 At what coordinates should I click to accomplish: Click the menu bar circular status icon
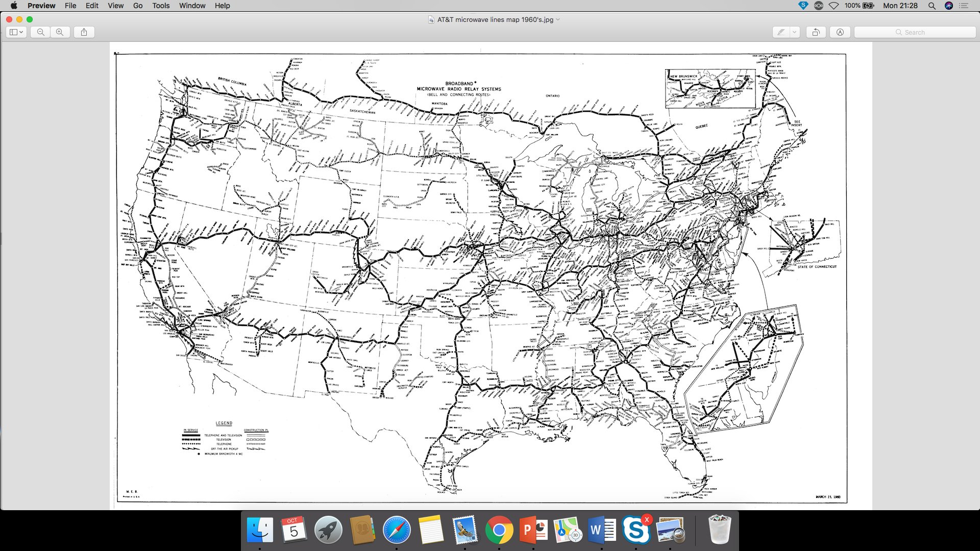click(819, 6)
